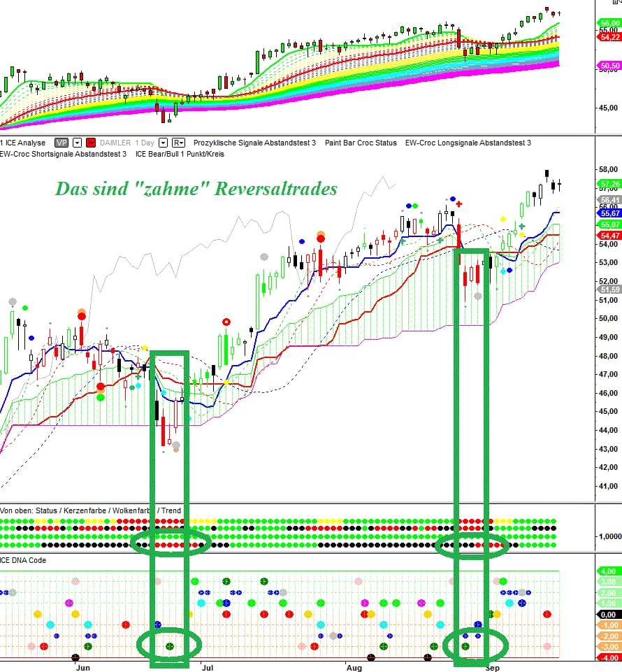Select Paint Bar Croc Status indicator label
The width and height of the screenshot is (622, 672).
click(x=361, y=143)
